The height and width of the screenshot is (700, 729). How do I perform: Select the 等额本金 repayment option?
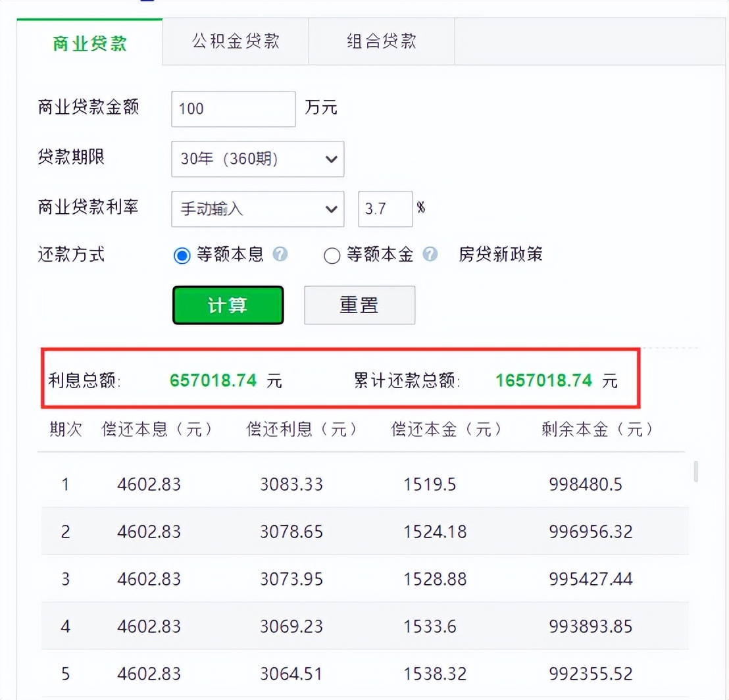coord(332,255)
